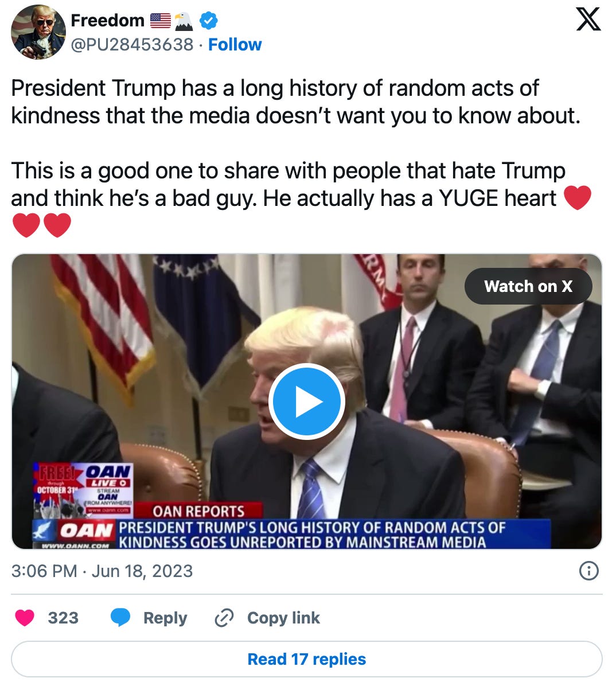The width and height of the screenshot is (616, 686).
Task: Open the Freedom profile avatar
Action: (38, 32)
